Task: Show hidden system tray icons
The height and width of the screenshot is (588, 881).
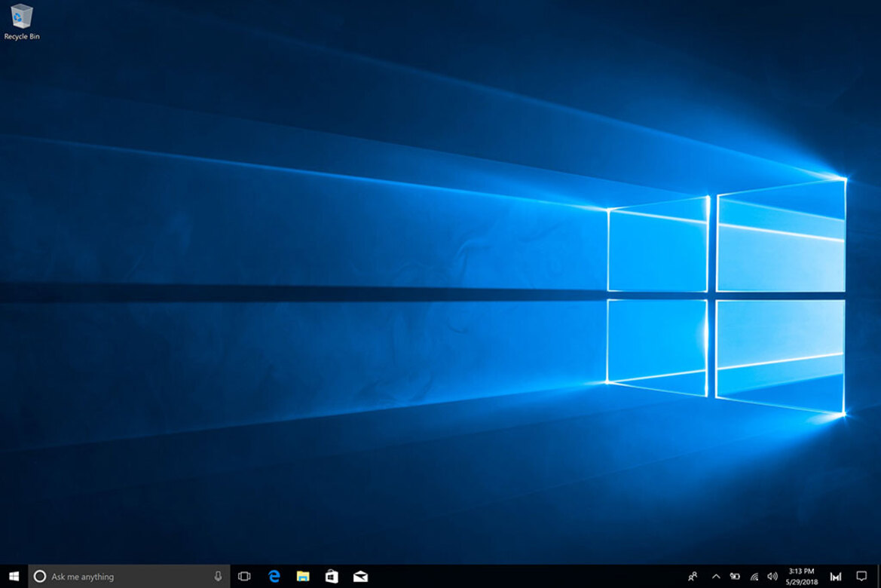Action: click(716, 576)
